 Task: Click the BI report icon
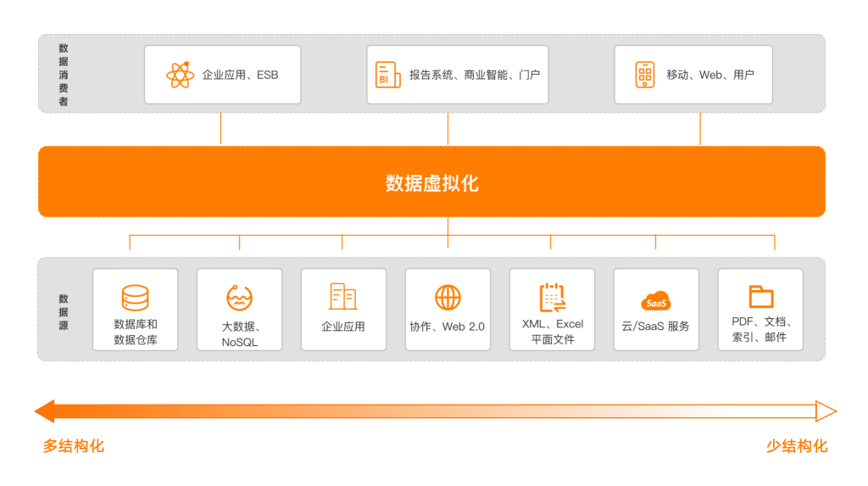pos(387,75)
